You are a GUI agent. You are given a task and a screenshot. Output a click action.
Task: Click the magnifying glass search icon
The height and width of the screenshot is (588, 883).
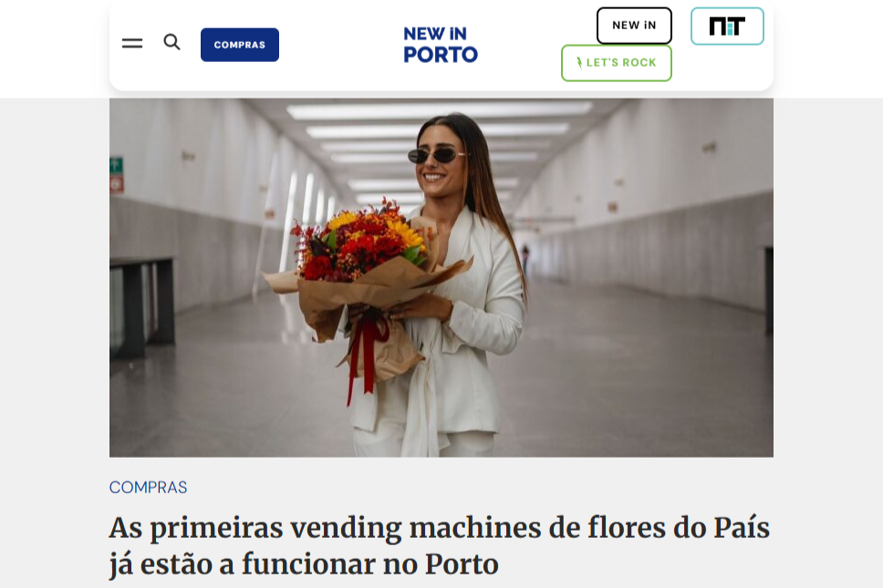pyautogui.click(x=171, y=42)
